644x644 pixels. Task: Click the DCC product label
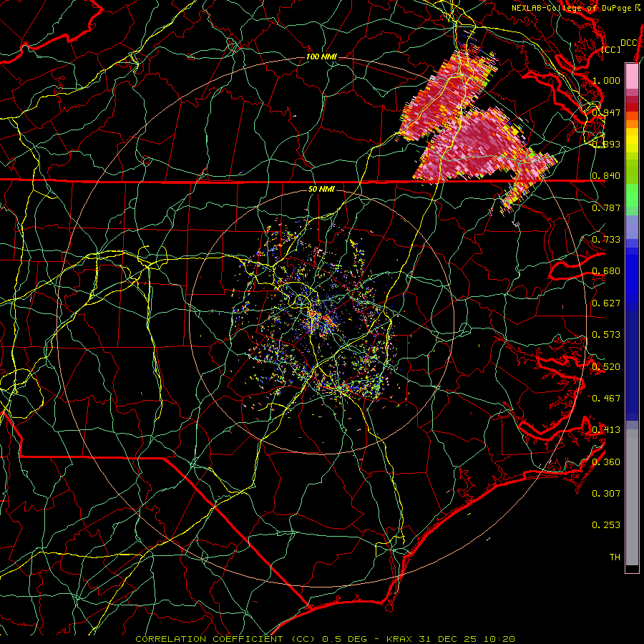628,43
